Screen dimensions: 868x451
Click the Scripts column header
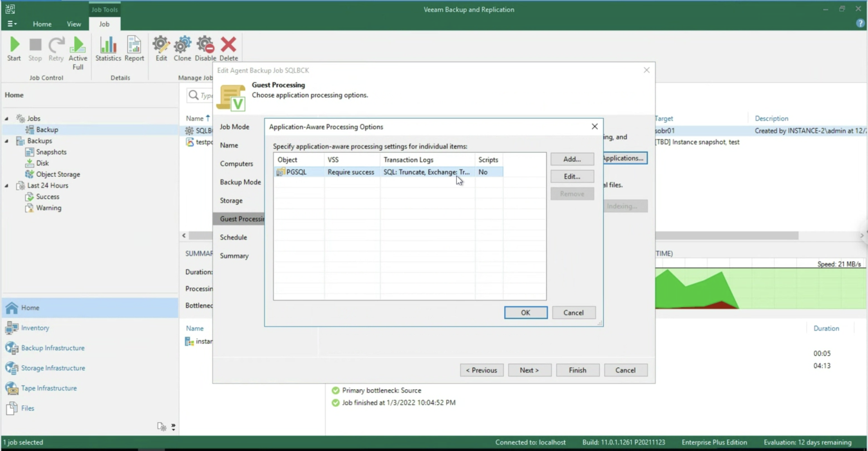489,159
